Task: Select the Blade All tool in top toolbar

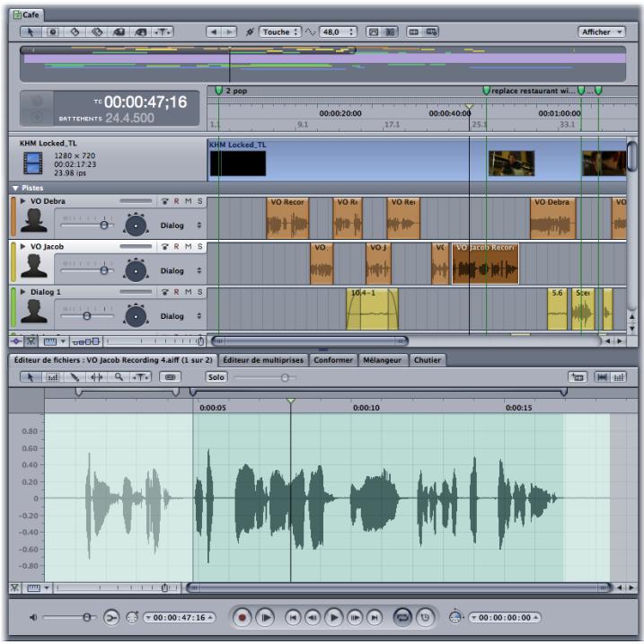Action: (x=97, y=32)
